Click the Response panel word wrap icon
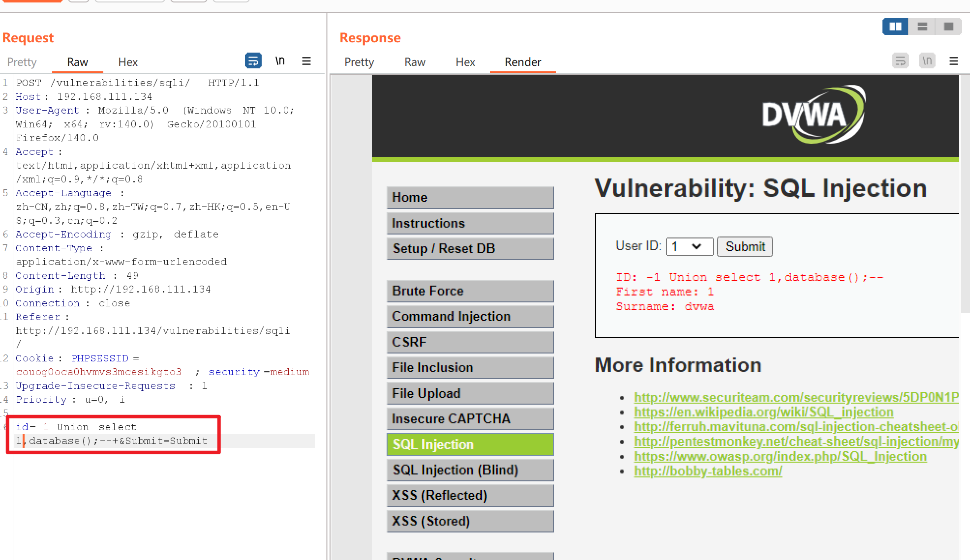Viewport: 970px width, 560px height. (900, 61)
